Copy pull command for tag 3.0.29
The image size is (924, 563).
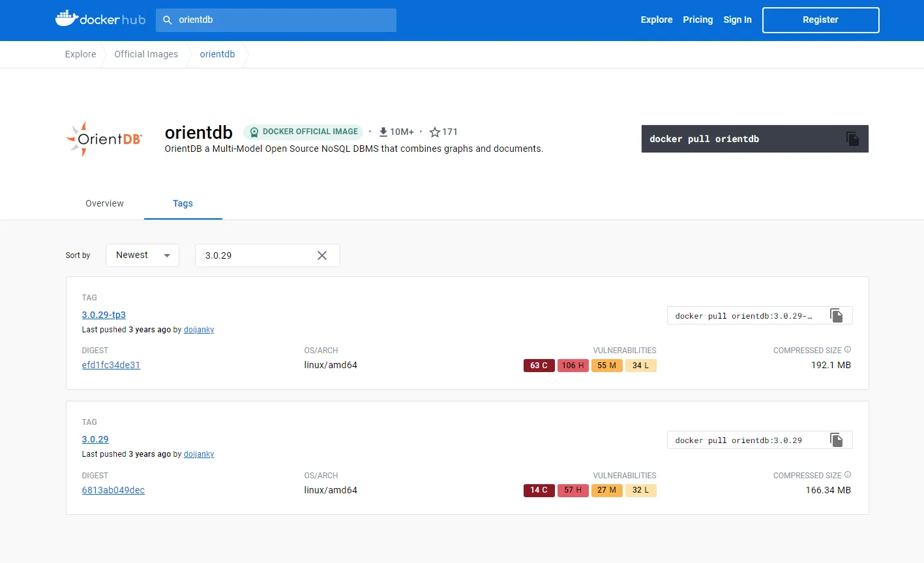(836, 440)
